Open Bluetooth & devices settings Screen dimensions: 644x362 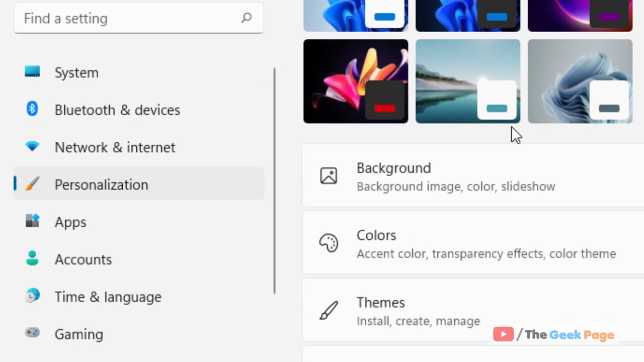click(139, 110)
